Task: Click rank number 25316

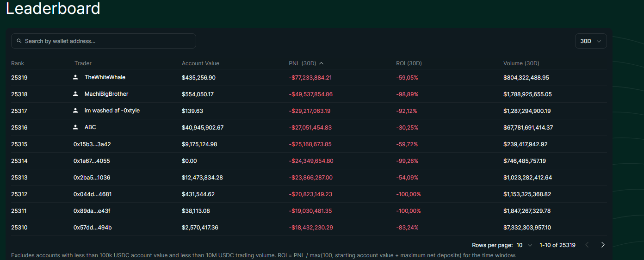Action: click(x=19, y=128)
